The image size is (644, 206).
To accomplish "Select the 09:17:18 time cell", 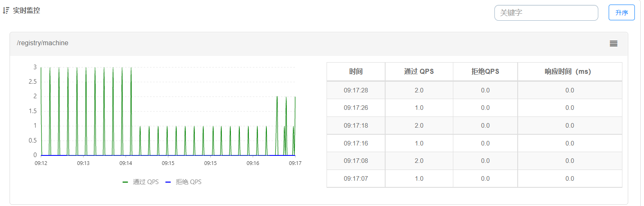I will tap(356, 126).
